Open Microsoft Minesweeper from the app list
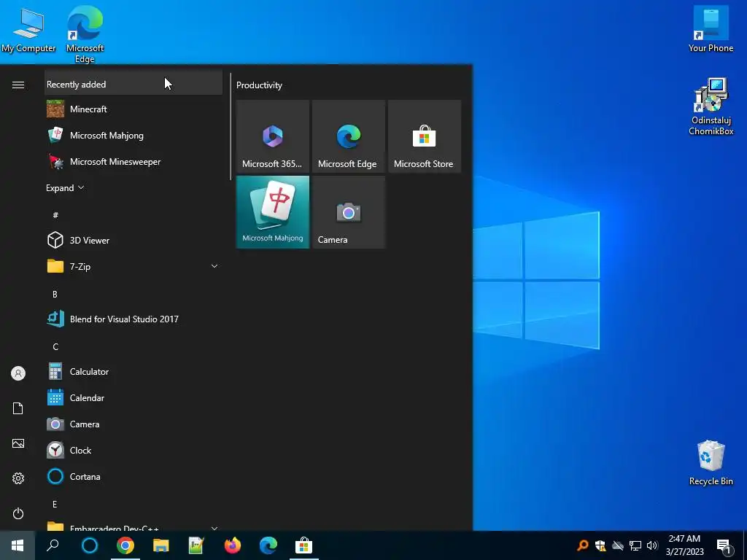The height and width of the screenshot is (560, 747). pyautogui.click(x=133, y=161)
